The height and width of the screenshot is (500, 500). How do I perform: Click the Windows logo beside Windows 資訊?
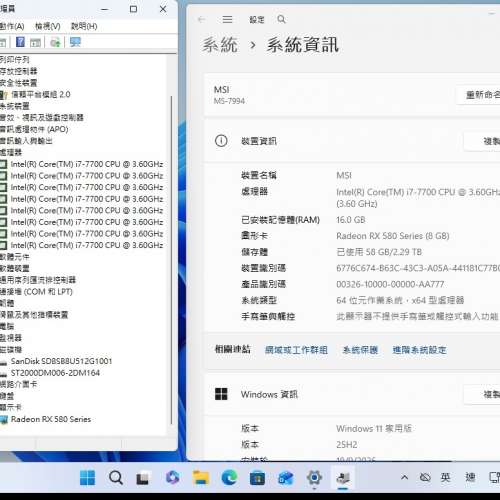tap(221, 394)
